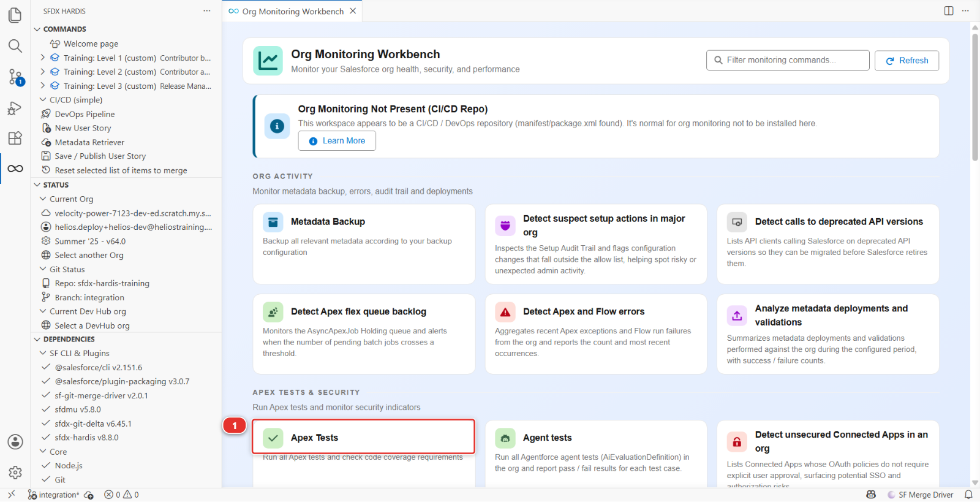
Task: Click info icon in CI/CD notice
Action: click(x=277, y=126)
